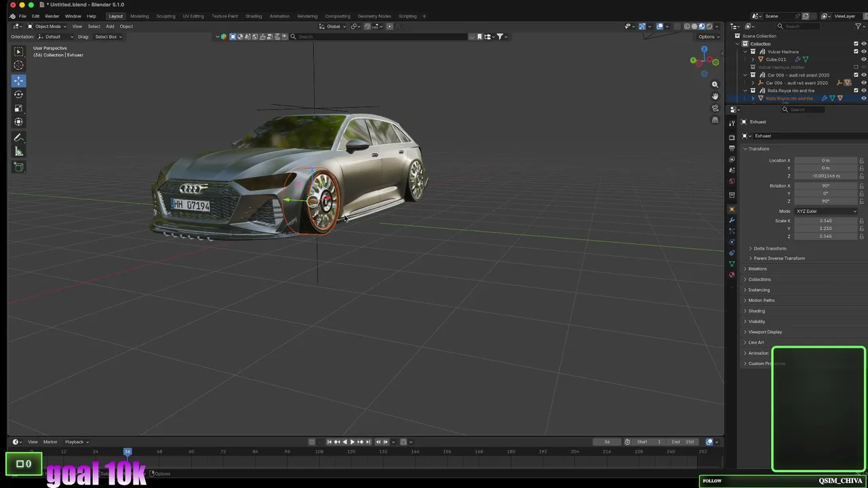Hide the Cube.011 object in outliner

pyautogui.click(x=863, y=60)
